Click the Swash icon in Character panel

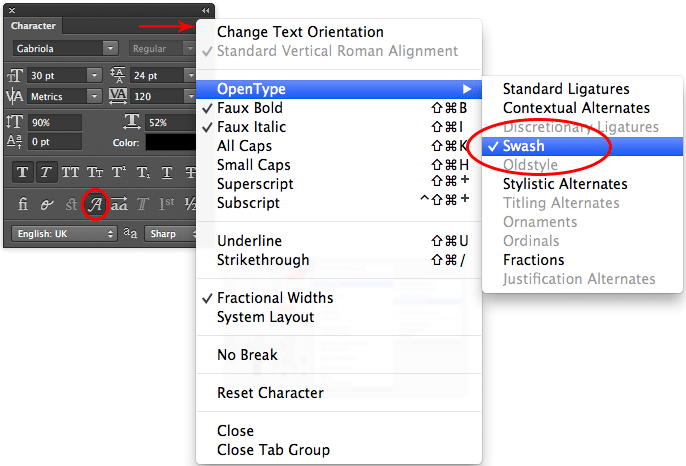click(x=96, y=204)
